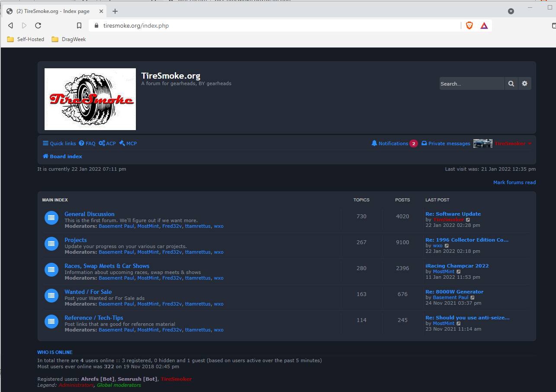Screen dimensions: 556x392
Task: Expand the Quick links menu
Action: click(59, 143)
